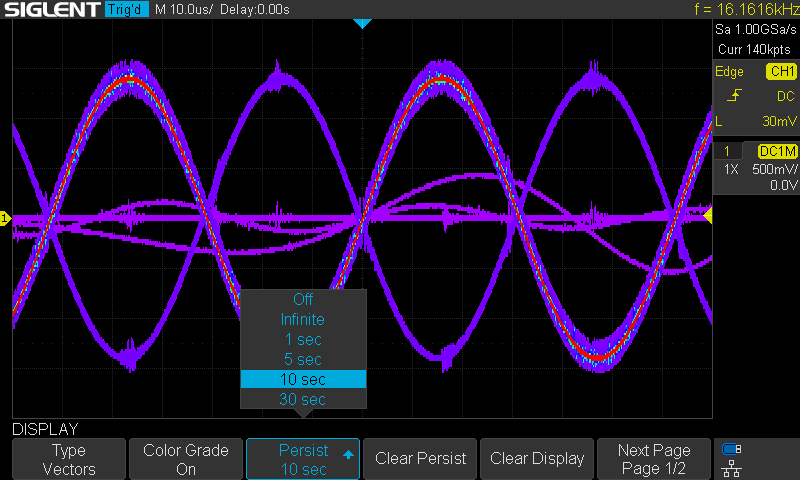Click the LAN network status icon
800x480 pixels.
[732, 468]
